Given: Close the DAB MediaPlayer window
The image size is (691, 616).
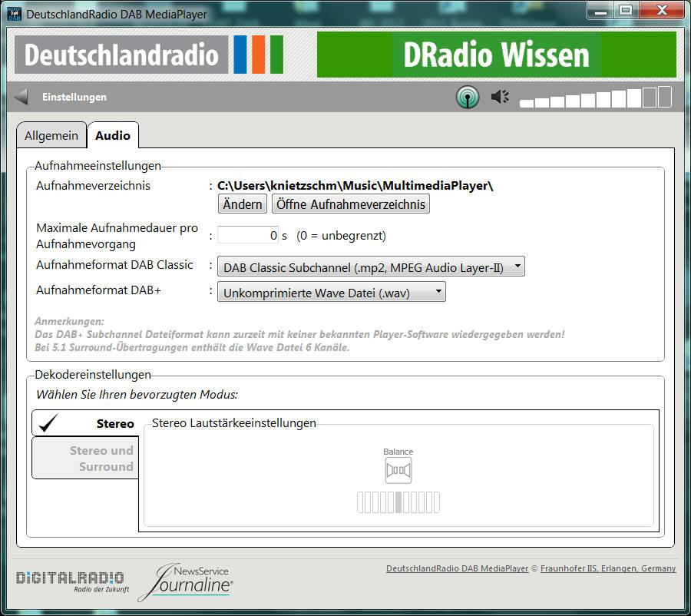Looking at the screenshot, I should [x=662, y=11].
